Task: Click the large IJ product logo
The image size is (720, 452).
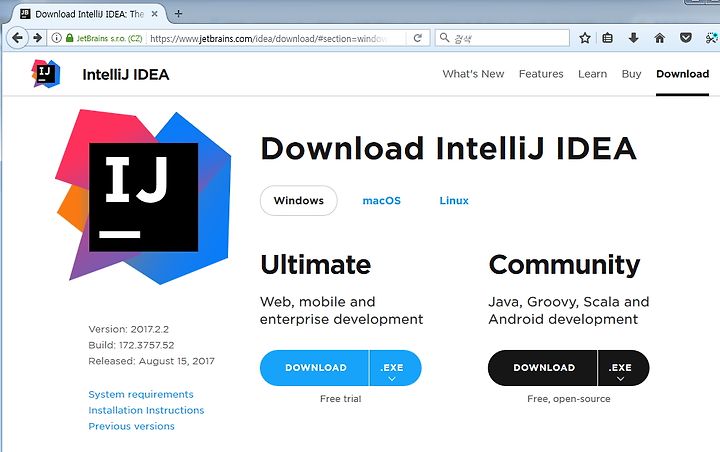Action: tap(143, 197)
